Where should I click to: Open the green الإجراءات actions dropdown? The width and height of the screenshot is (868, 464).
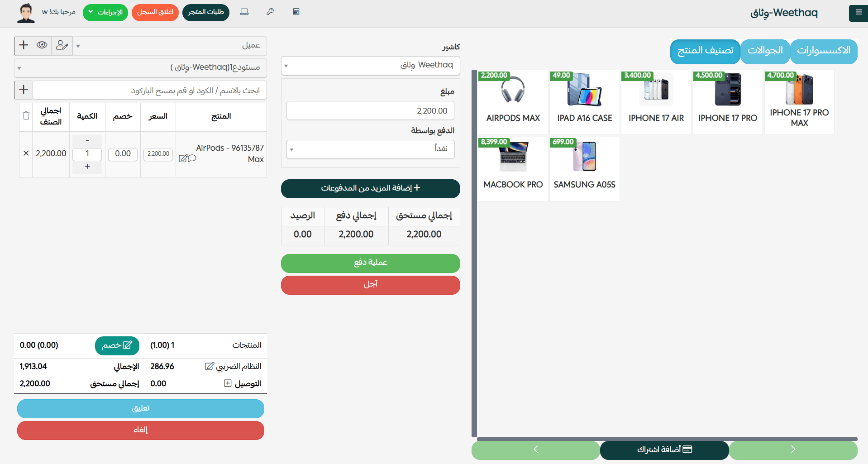[x=105, y=12]
